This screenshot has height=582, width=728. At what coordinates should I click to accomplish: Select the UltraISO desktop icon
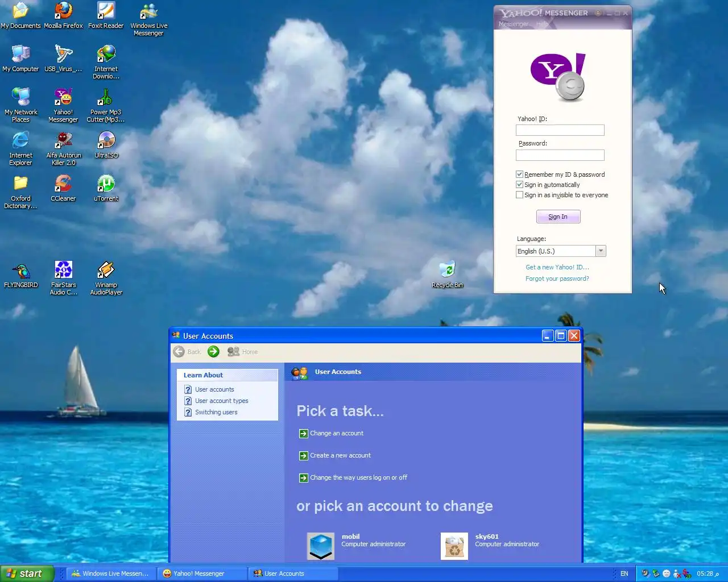106,145
